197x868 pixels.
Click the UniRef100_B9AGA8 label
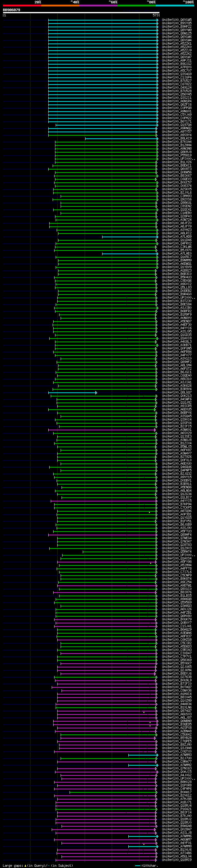coord(177,826)
